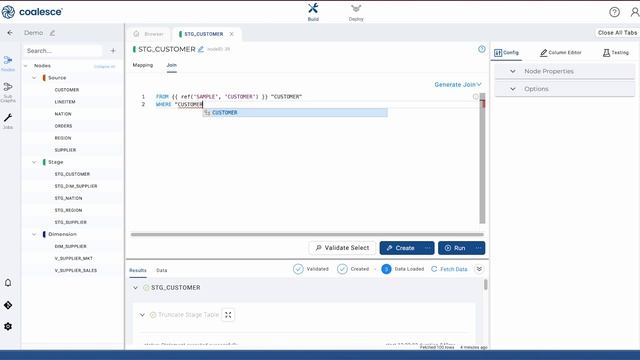Collapse the Nodes tree root
The width and height of the screenshot is (640, 360).
click(x=26, y=66)
